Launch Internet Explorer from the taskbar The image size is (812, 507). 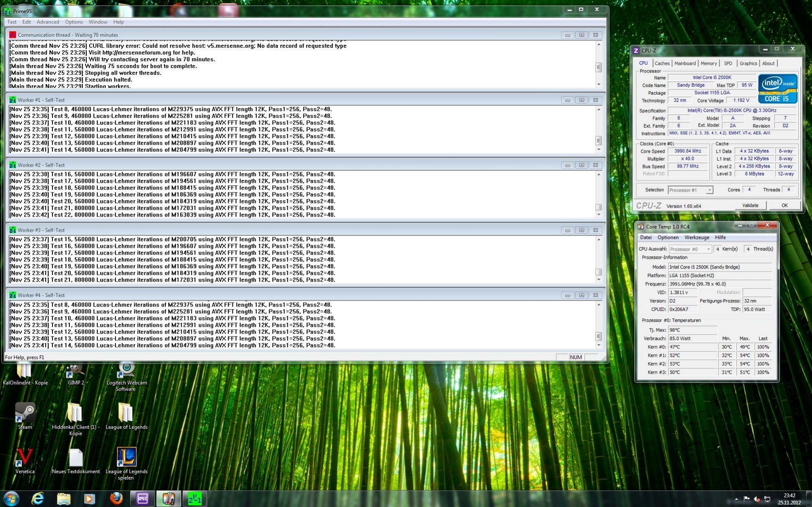click(x=38, y=499)
